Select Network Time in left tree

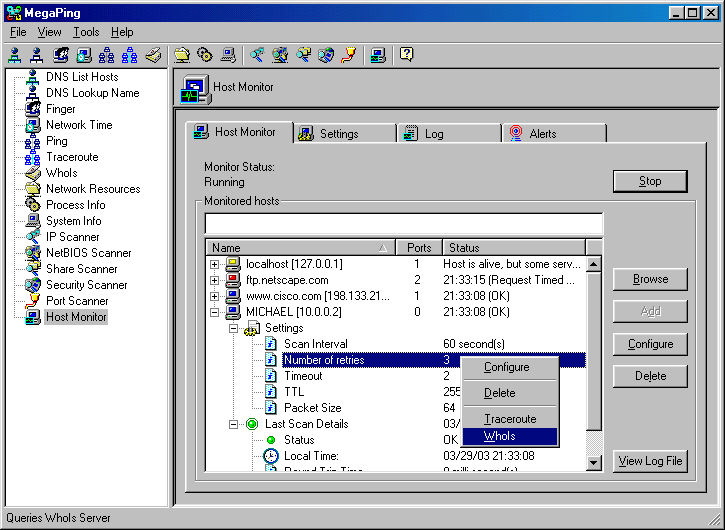pyautogui.click(x=79, y=125)
